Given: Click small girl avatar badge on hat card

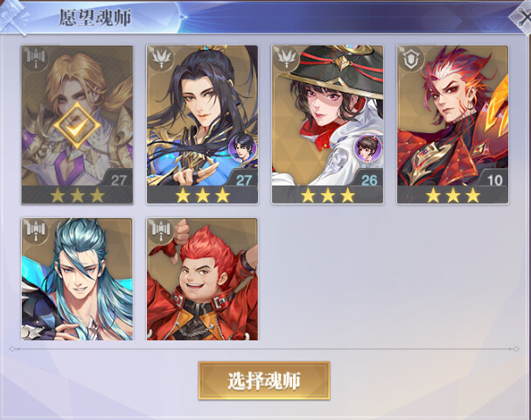Looking at the screenshot, I should 367,148.
